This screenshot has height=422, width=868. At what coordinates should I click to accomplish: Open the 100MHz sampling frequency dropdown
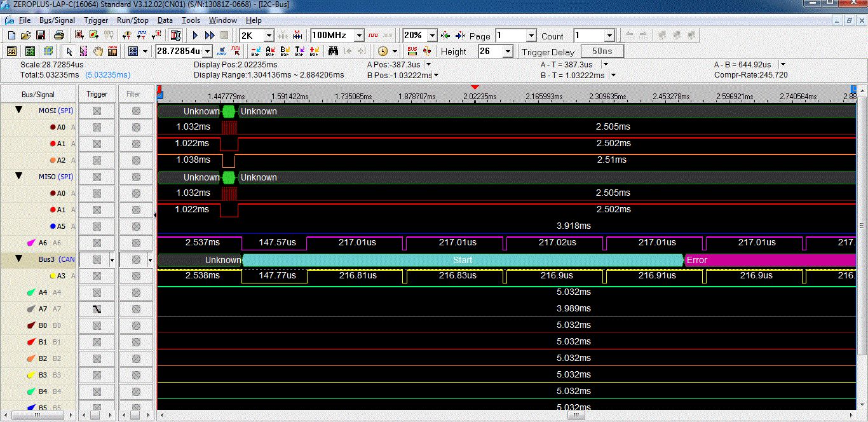pos(359,36)
